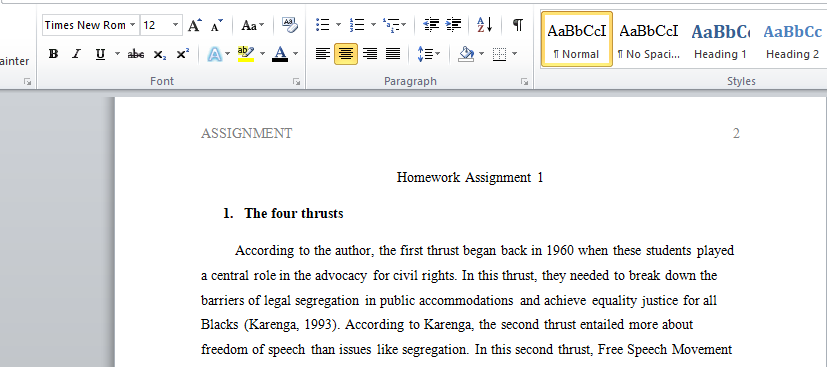Toggle center alignment

(346, 54)
